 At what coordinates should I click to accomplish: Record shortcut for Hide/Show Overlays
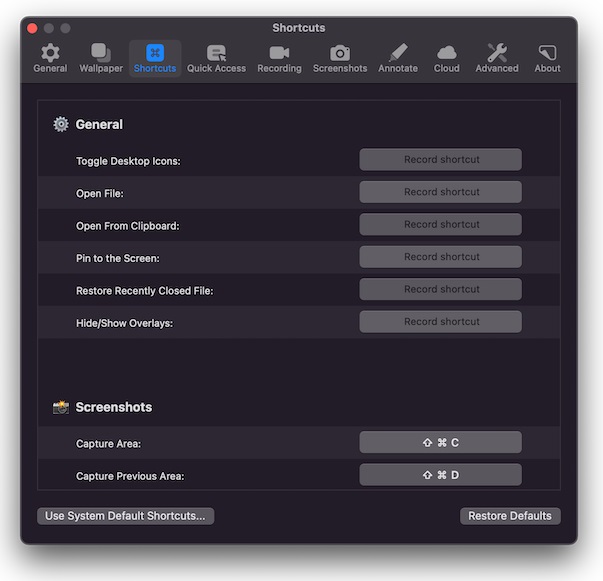(x=440, y=321)
